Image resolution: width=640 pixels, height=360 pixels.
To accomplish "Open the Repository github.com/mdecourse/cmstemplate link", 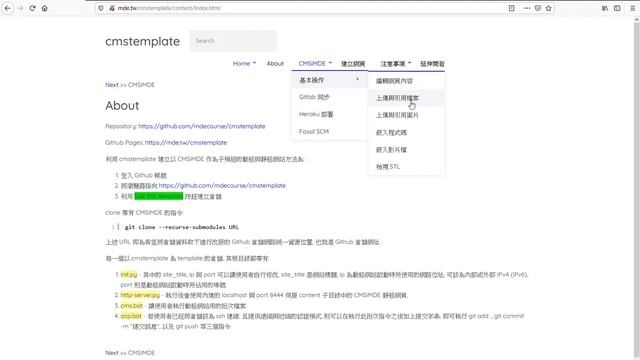I will [x=202, y=126].
